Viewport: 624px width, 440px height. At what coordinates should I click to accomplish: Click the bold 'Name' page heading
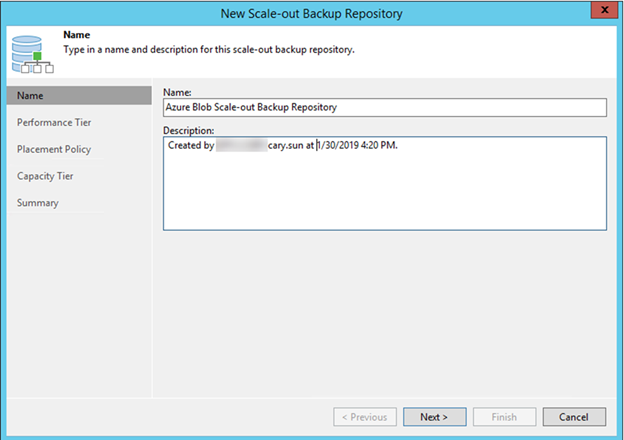pos(77,35)
